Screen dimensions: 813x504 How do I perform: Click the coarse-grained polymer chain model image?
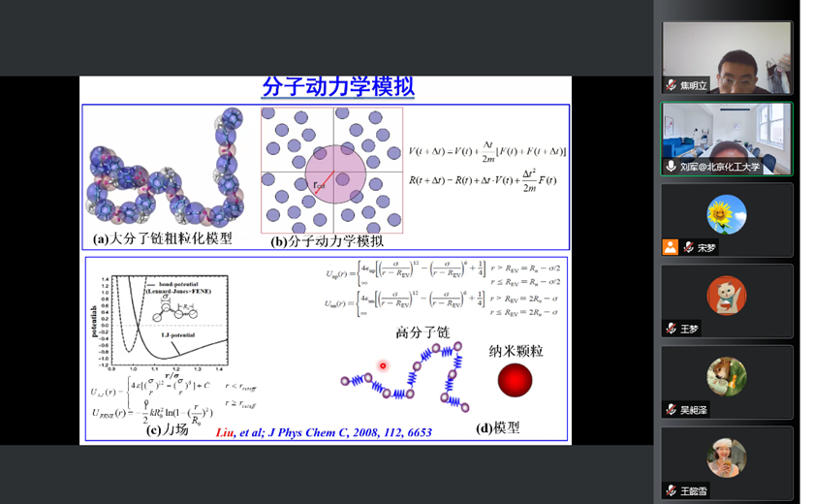tap(165, 170)
